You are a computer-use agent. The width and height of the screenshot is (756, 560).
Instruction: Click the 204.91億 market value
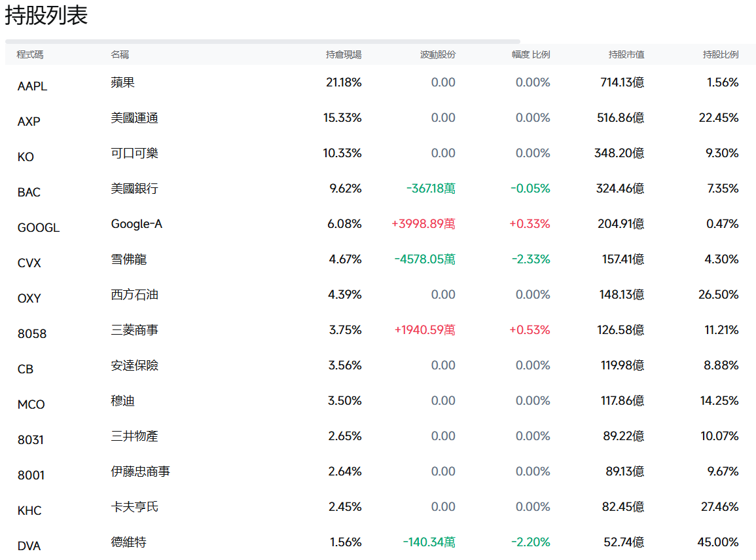point(621,224)
